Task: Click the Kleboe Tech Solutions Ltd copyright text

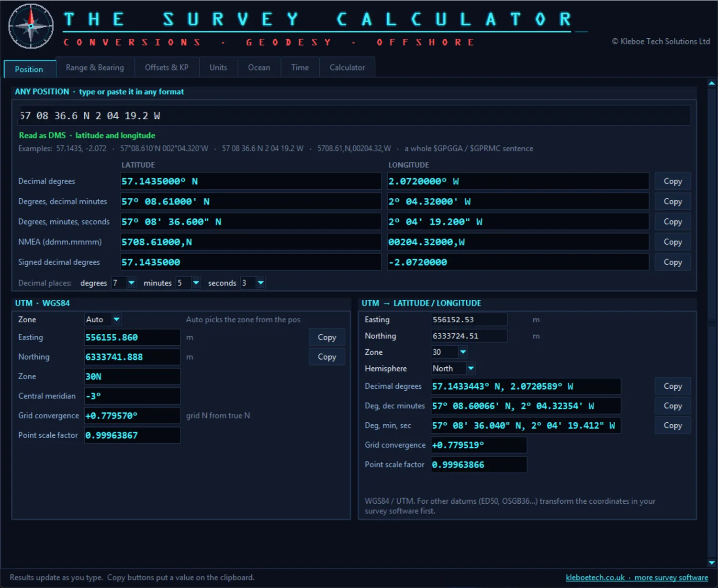Action: pos(661,42)
